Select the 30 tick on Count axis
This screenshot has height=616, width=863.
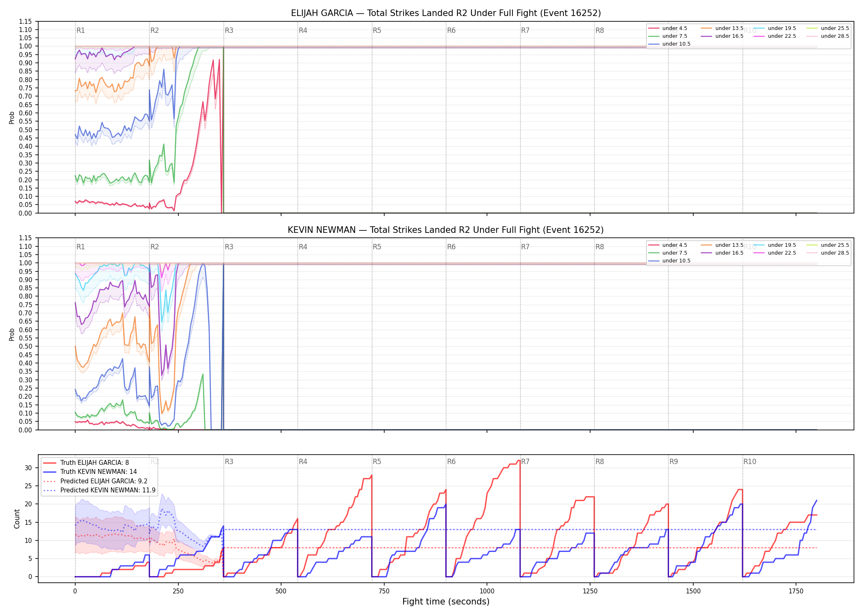point(28,468)
